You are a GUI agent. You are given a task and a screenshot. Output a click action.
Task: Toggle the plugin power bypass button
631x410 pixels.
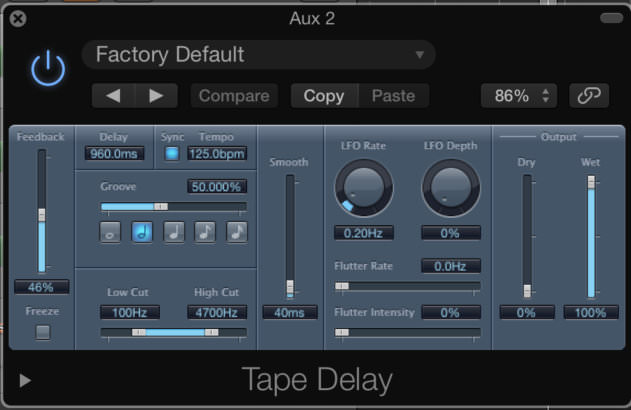[x=48, y=68]
